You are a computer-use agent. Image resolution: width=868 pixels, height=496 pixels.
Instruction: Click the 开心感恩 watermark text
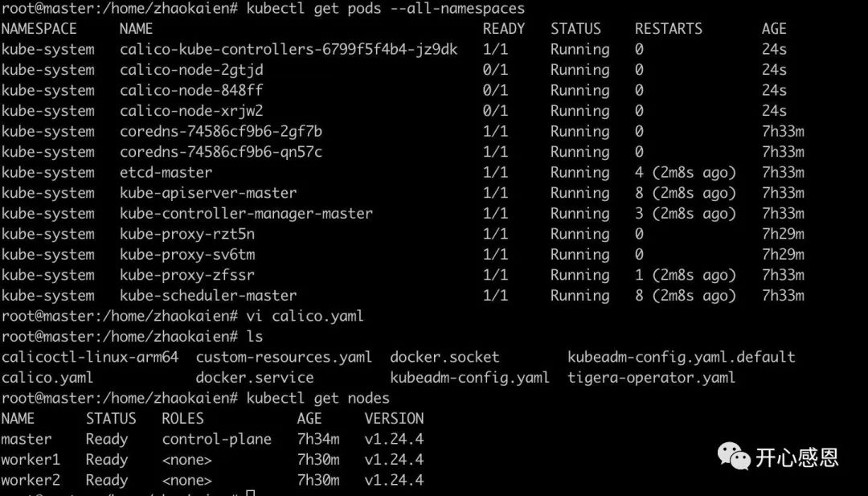796,458
